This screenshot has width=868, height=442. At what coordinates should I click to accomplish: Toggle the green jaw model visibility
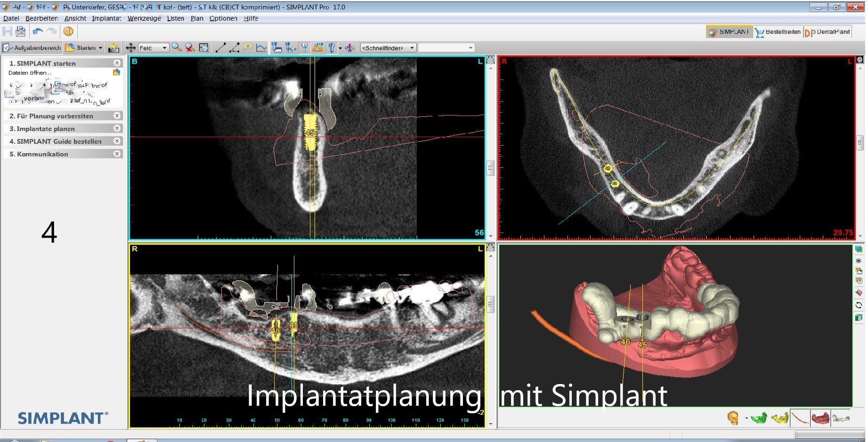point(758,417)
